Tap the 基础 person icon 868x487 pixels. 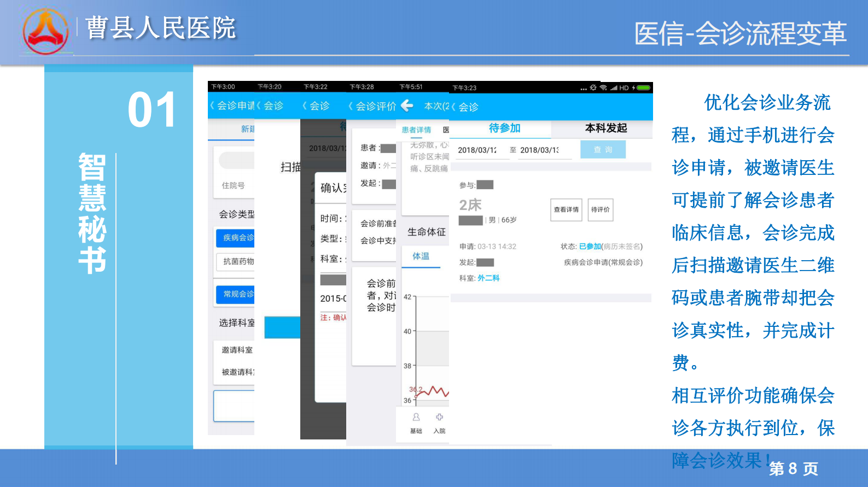click(416, 417)
